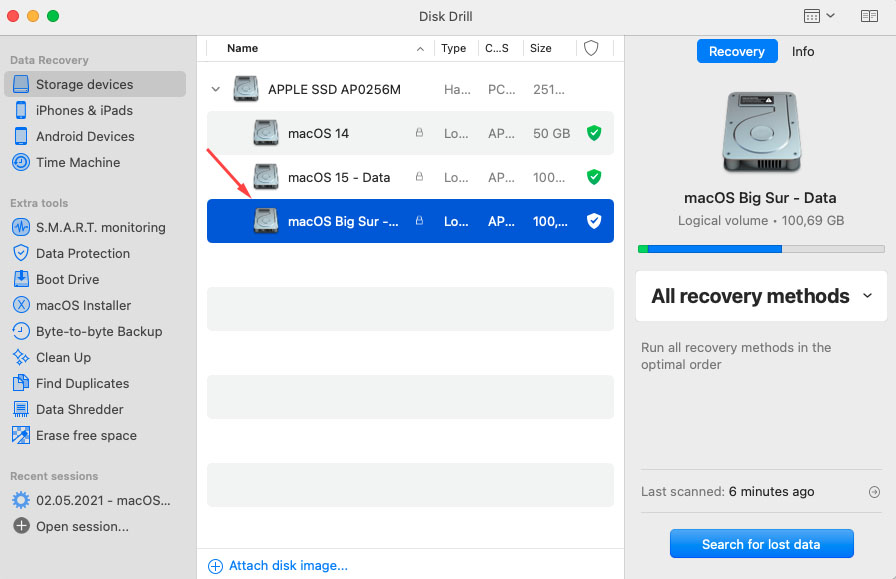
Task: Switch to the Recovery tab
Action: (x=737, y=51)
